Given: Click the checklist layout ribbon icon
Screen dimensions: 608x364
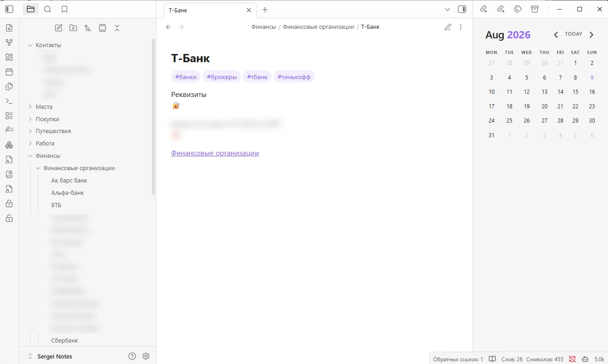Looking at the screenshot, I should [x=9, y=116].
